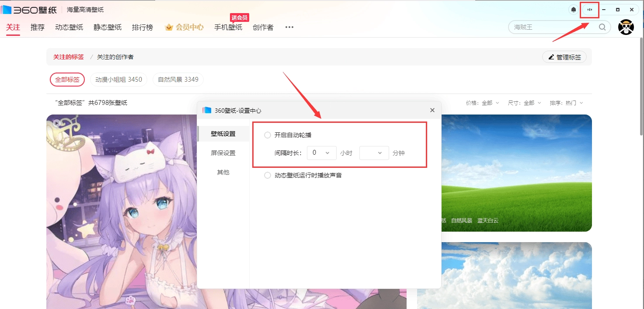Click the 360壁纸 logo icon

point(7,9)
